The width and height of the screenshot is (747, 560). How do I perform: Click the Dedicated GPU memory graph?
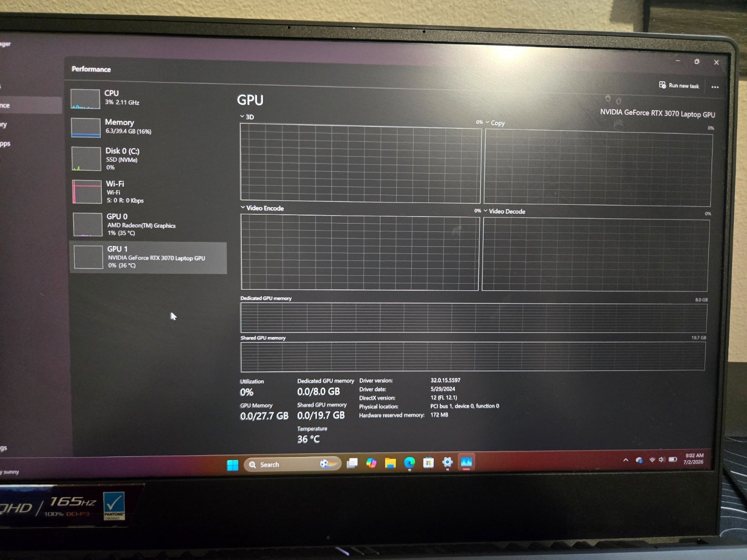click(x=473, y=318)
